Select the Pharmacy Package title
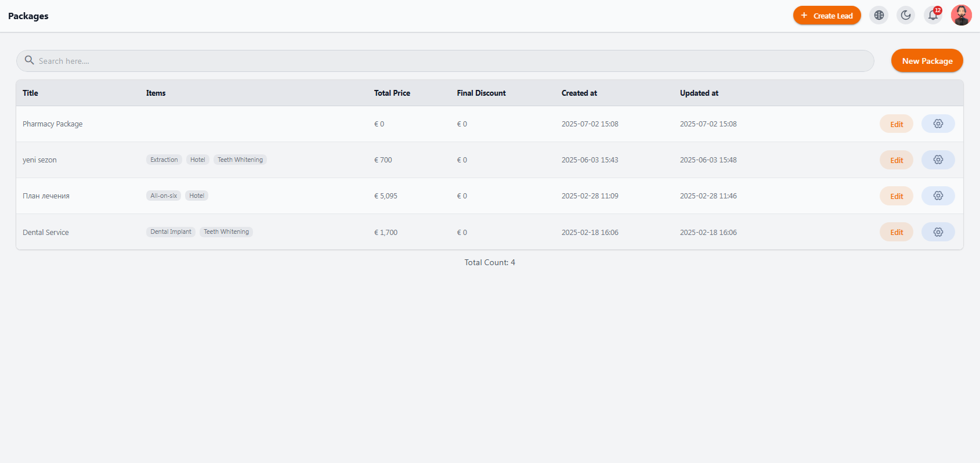The width and height of the screenshot is (980, 463). click(52, 124)
